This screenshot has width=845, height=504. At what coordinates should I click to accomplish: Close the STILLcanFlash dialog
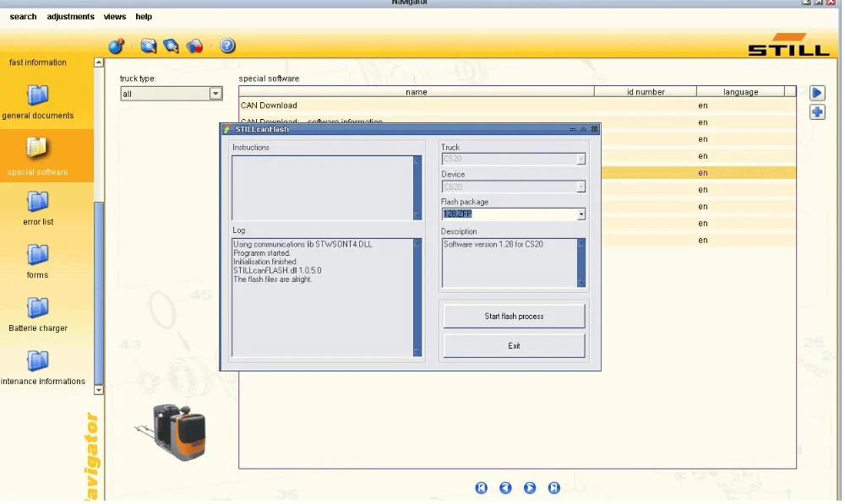click(594, 129)
